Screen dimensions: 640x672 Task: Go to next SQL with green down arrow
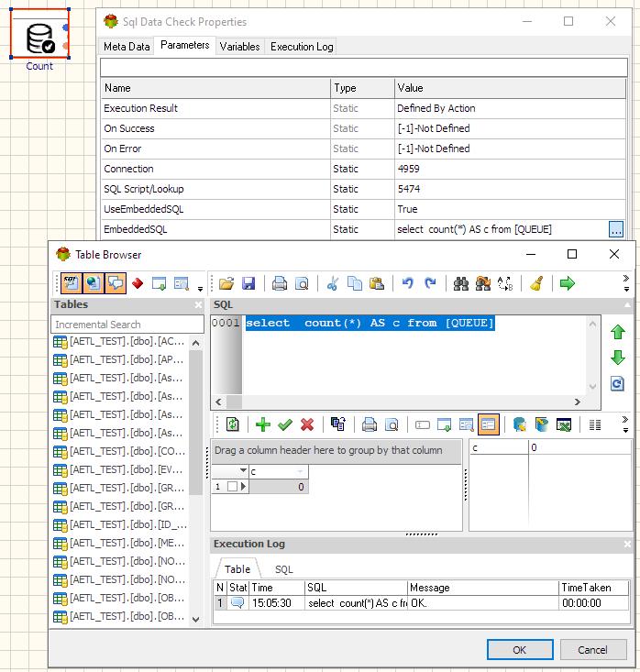pyautogui.click(x=618, y=358)
